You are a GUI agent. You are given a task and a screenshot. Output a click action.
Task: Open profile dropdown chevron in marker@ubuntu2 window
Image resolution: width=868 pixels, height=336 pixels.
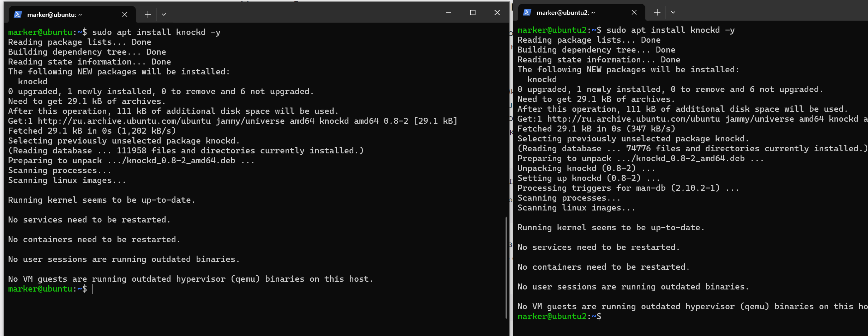click(x=673, y=12)
